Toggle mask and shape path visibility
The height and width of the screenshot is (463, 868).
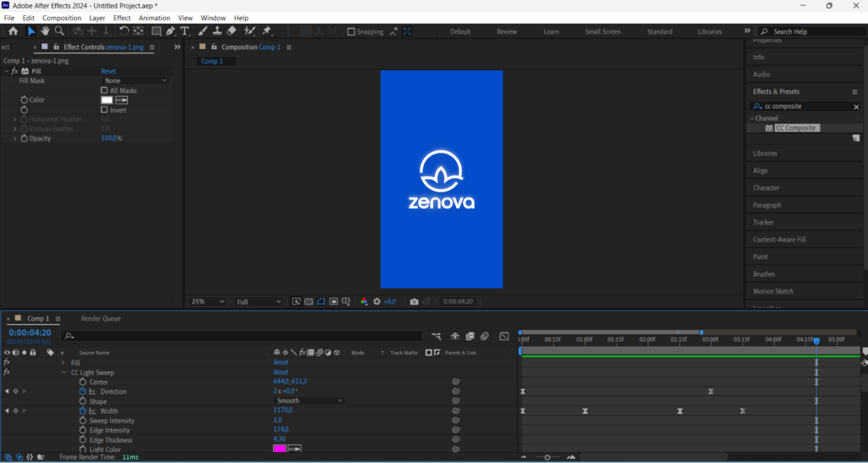click(321, 302)
